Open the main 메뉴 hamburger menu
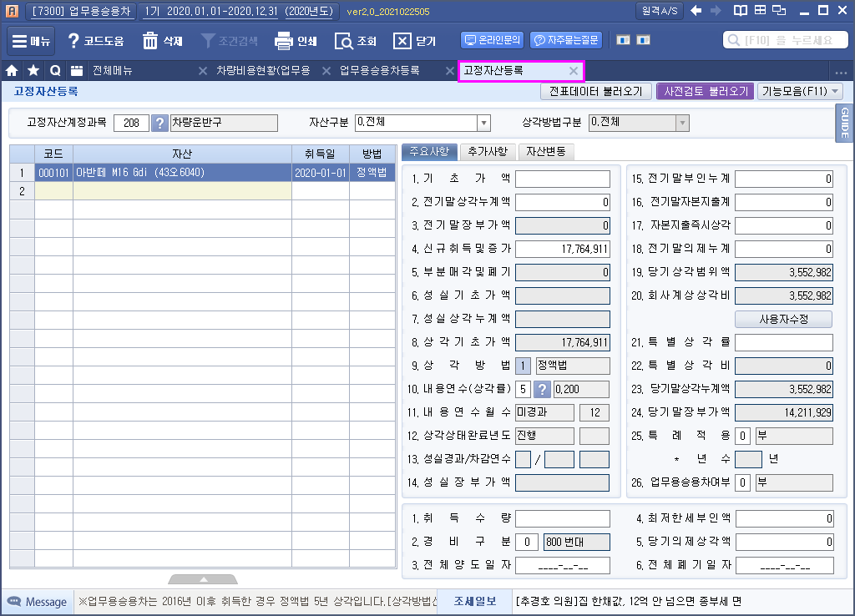The image size is (855, 616). point(31,41)
